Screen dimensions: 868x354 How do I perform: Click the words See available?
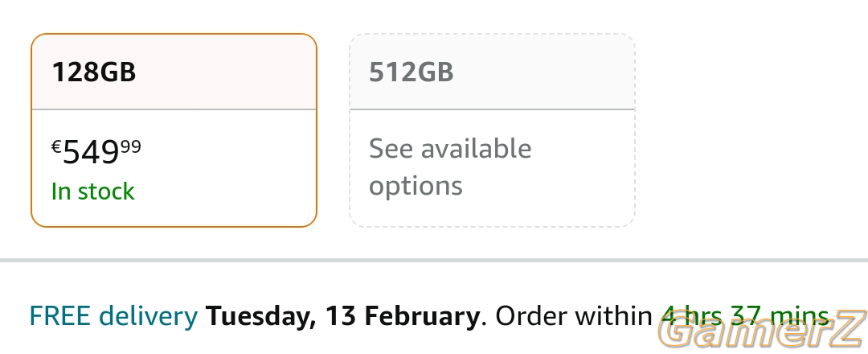pos(450,149)
